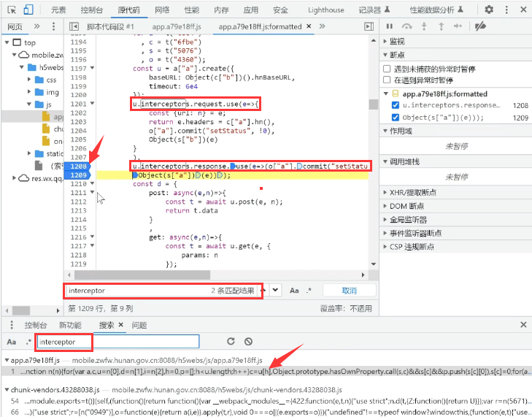
Task: Hide the file navigator sidebar
Action: pyautogui.click(x=74, y=26)
